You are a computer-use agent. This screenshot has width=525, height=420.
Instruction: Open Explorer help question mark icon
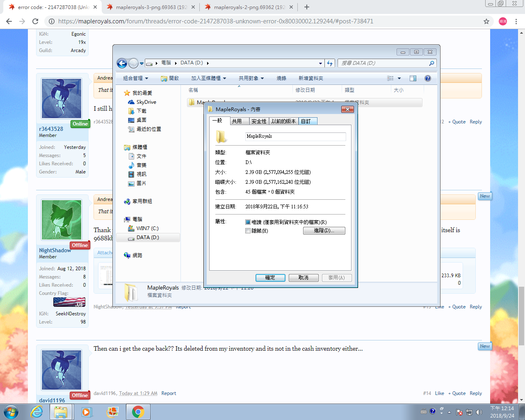pos(428,78)
